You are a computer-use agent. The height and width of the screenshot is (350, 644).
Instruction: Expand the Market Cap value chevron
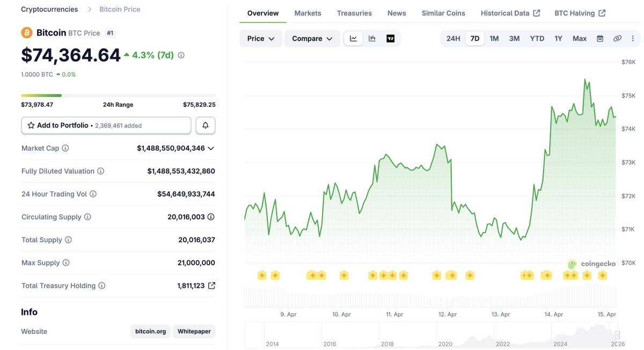click(x=211, y=148)
